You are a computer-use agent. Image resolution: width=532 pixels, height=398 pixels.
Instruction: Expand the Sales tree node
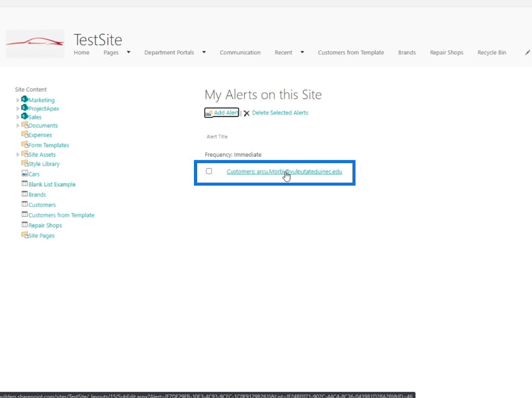coord(17,117)
